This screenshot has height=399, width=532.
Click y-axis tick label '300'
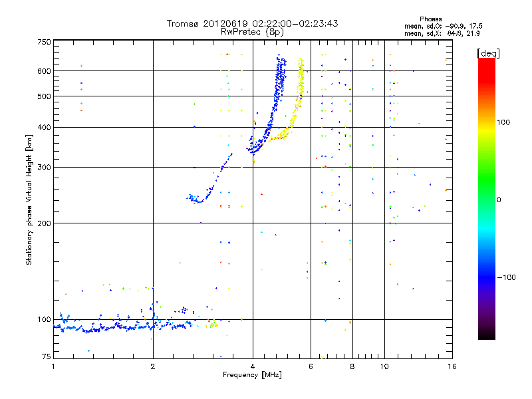pos(44,168)
